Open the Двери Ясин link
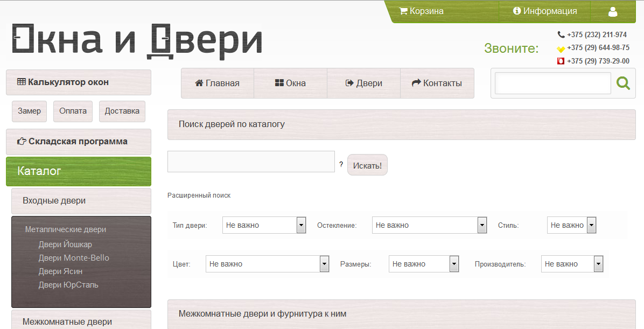The height and width of the screenshot is (329, 644). (60, 271)
